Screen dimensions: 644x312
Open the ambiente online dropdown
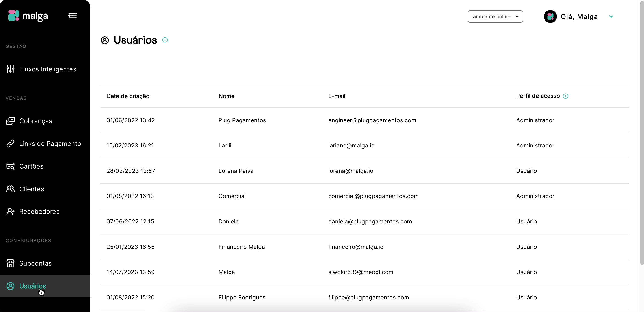(495, 17)
